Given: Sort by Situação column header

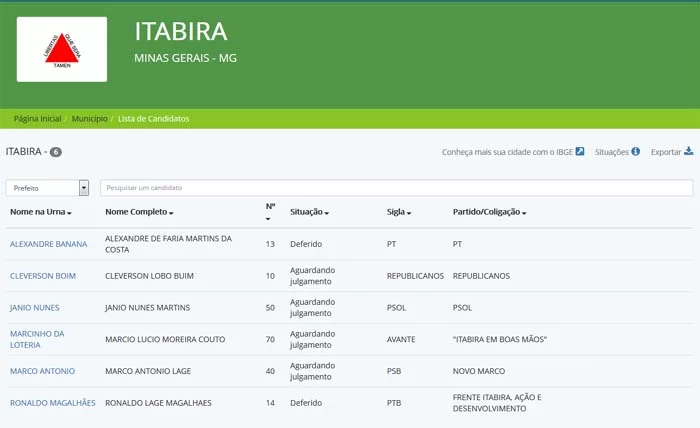Looking at the screenshot, I should 309,212.
